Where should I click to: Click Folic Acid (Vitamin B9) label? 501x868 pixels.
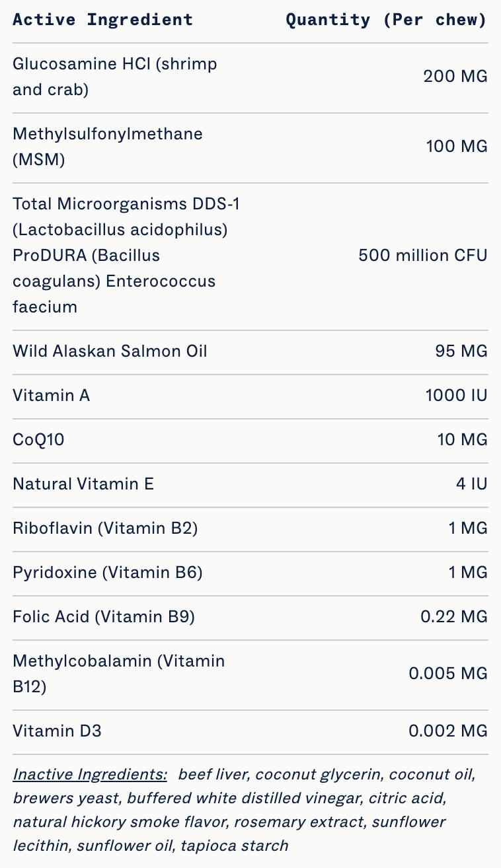click(104, 616)
